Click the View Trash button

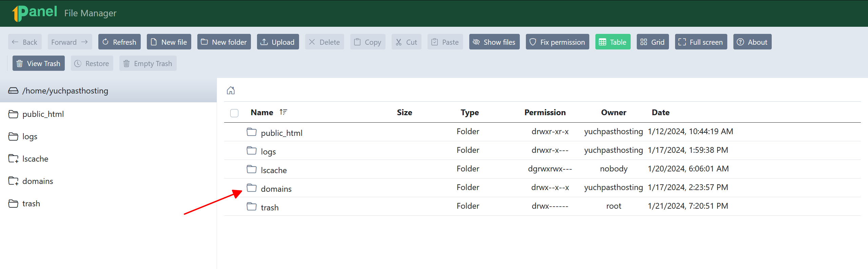pyautogui.click(x=39, y=63)
